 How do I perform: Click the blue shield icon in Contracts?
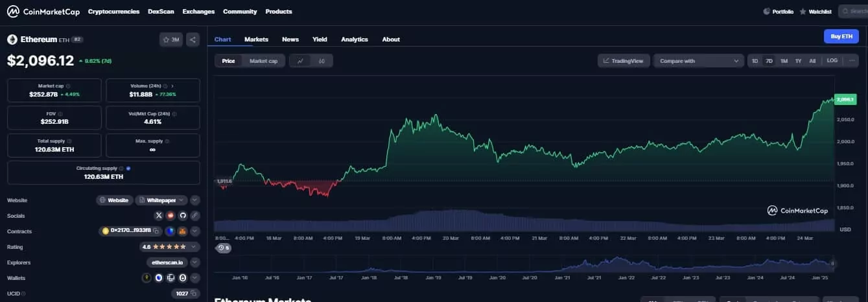170,231
